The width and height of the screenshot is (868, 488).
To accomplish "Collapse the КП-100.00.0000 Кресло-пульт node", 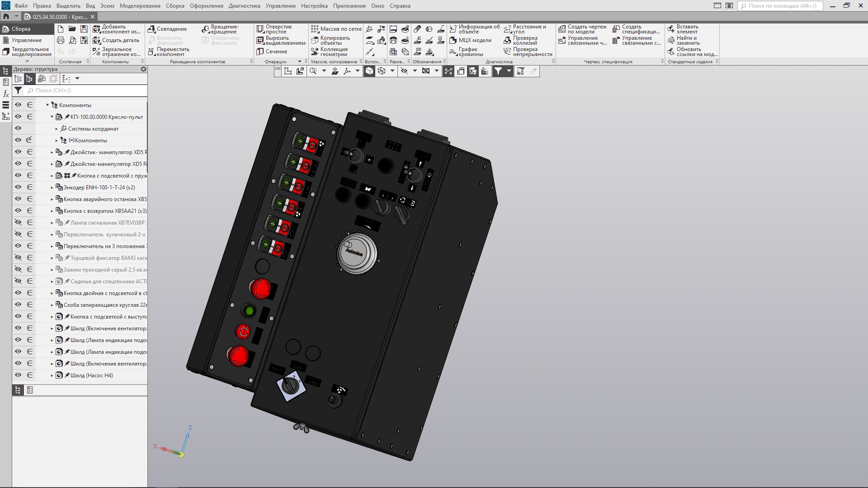I will point(52,117).
